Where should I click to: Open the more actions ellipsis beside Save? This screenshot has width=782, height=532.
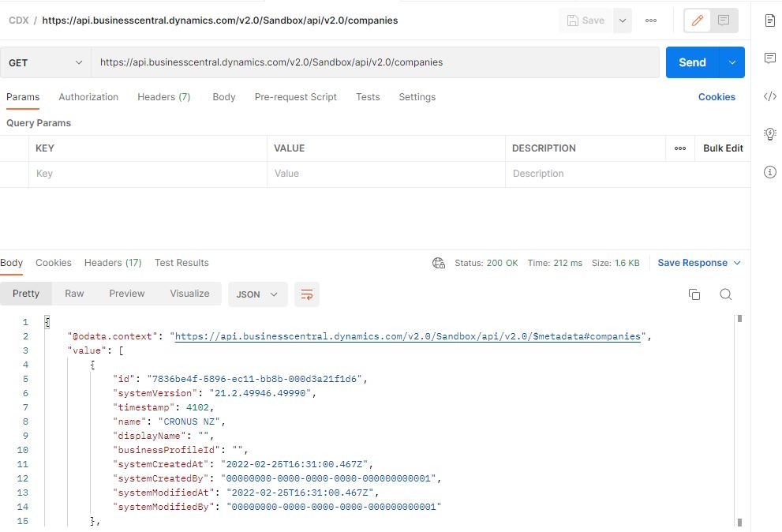[651, 21]
